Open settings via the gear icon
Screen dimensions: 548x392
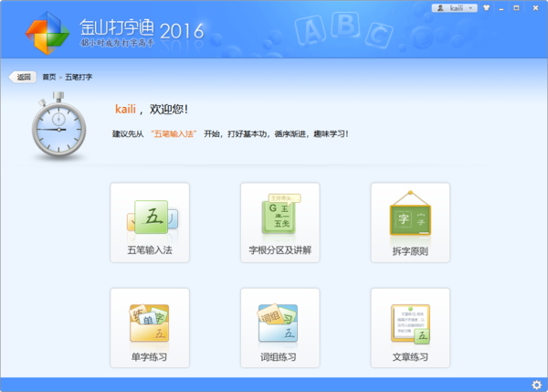pos(536,384)
